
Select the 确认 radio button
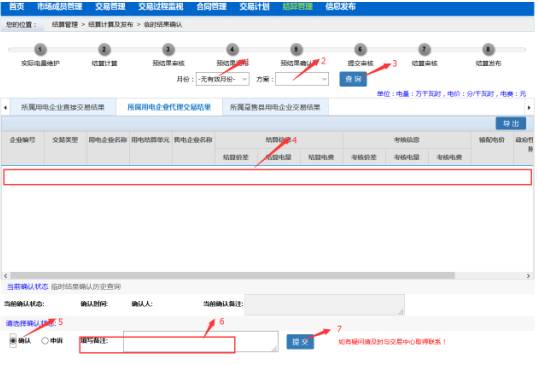tap(13, 341)
